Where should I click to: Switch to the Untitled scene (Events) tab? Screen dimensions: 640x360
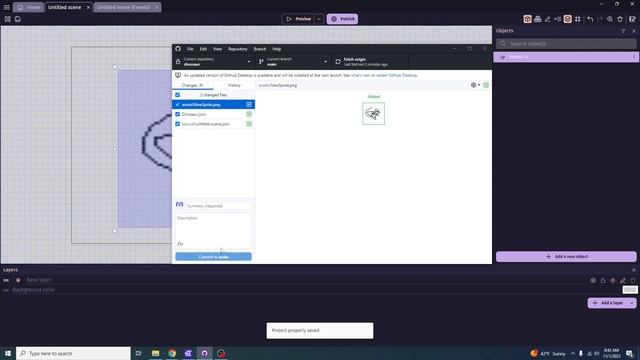click(x=127, y=7)
